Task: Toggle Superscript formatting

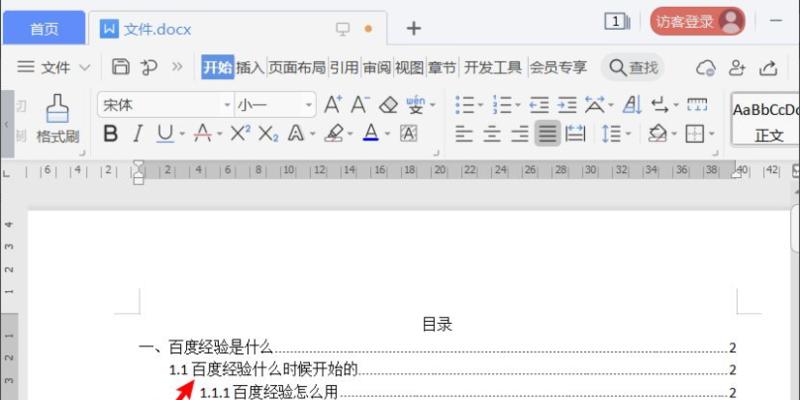Action: pos(240,134)
